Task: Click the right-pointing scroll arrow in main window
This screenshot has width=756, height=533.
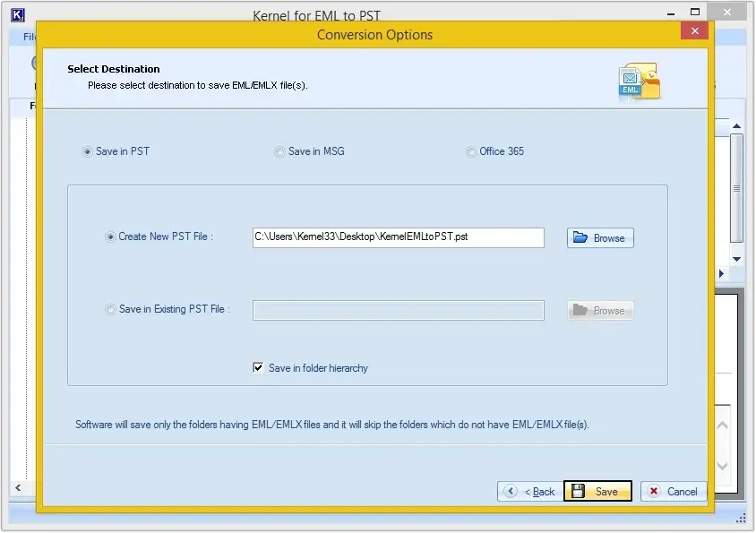Action: [721, 273]
